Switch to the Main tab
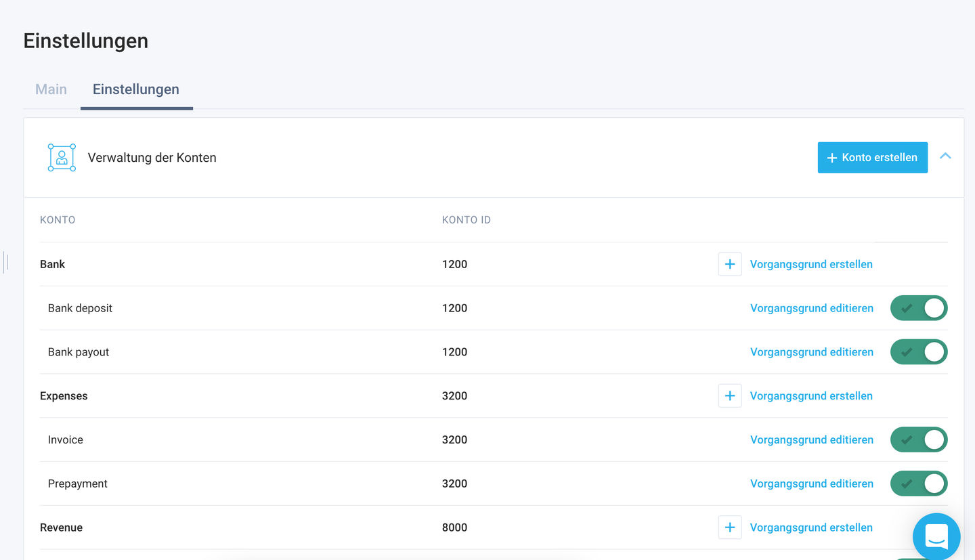 (51, 89)
